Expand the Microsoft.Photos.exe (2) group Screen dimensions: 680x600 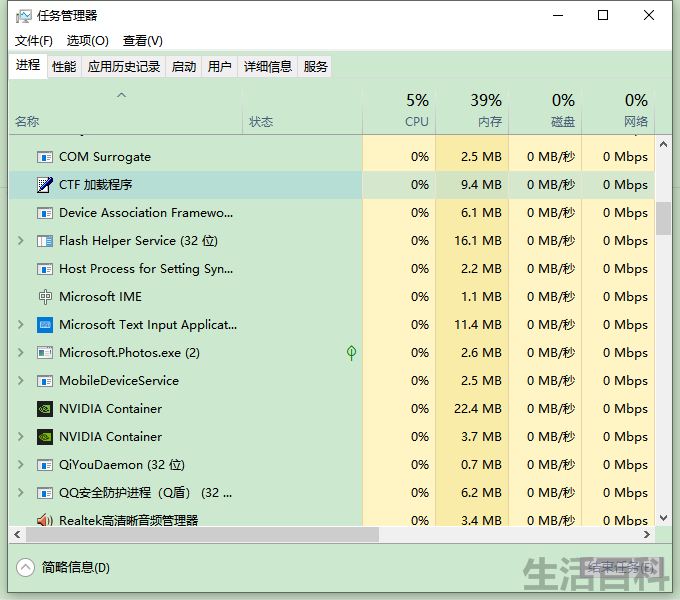20,353
